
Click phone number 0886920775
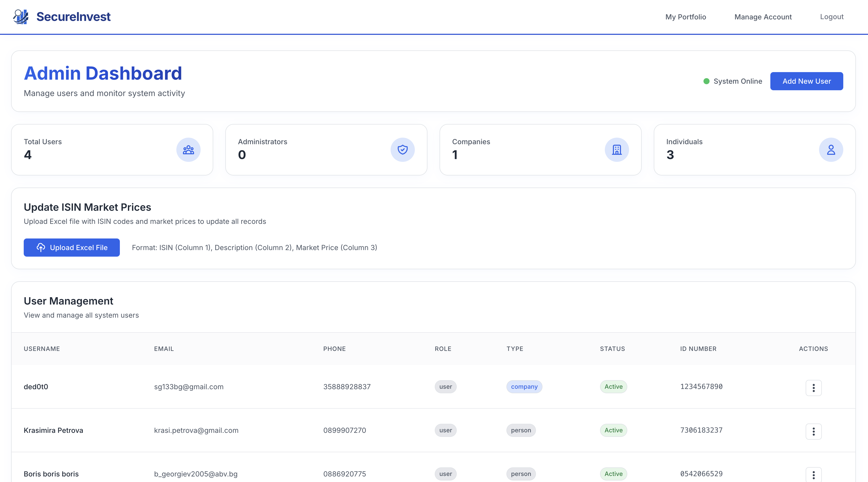(344, 474)
